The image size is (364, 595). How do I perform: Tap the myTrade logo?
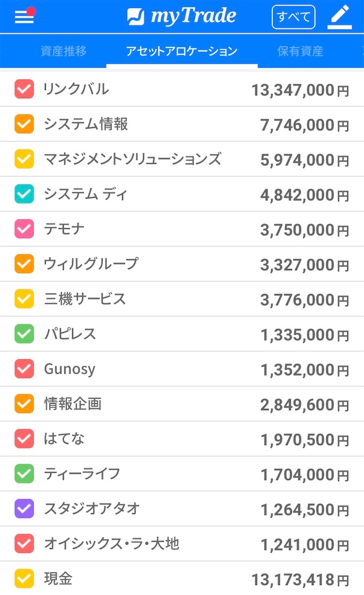click(181, 16)
